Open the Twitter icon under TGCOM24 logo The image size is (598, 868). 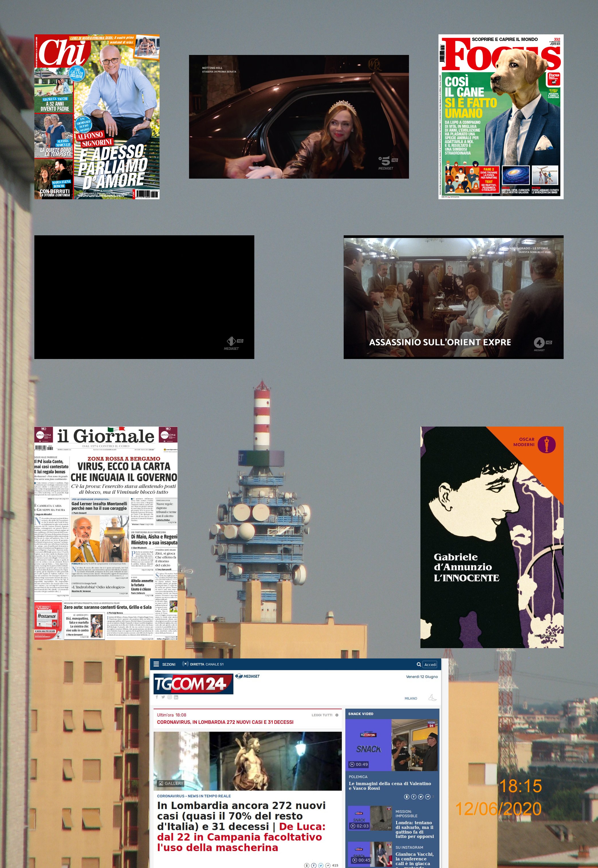tap(163, 697)
